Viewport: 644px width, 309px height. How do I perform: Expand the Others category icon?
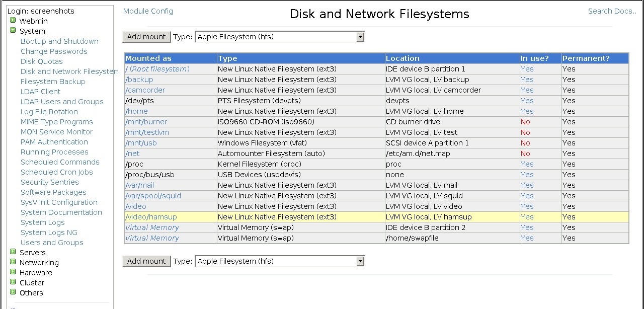tap(13, 292)
